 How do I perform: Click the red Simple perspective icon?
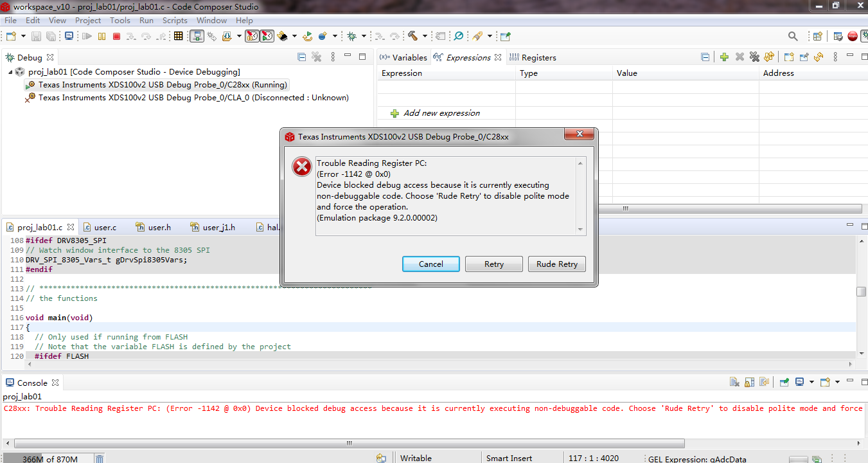click(853, 37)
